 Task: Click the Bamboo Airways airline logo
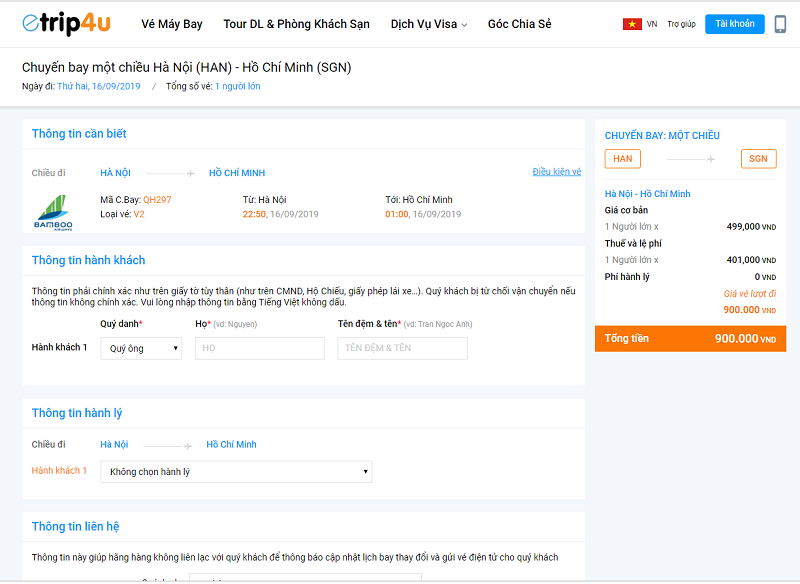coord(50,209)
